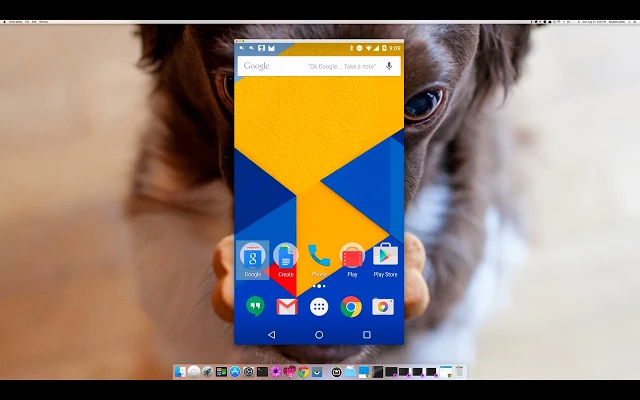Open the Edit menu in the menu bar
This screenshot has width=640, height=400.
click(34, 22)
